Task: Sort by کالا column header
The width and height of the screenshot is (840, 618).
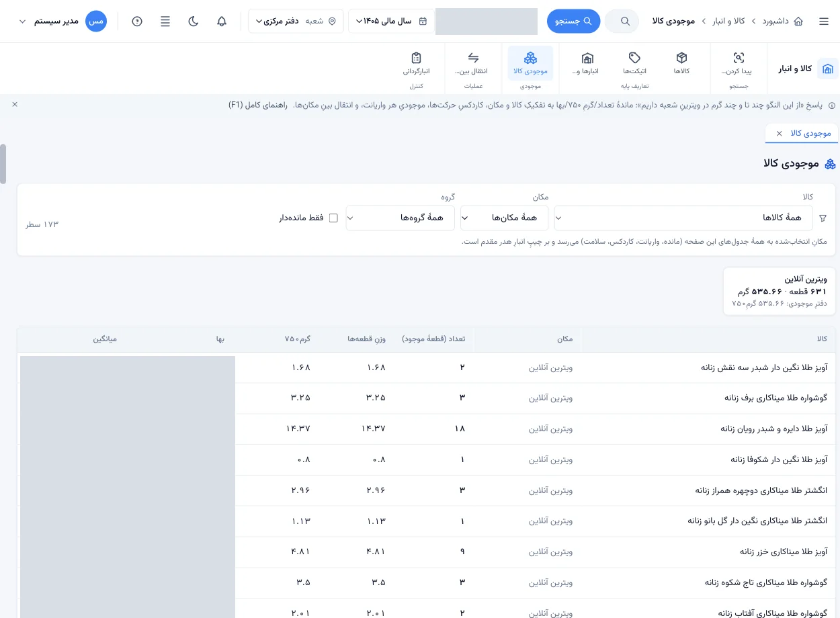Action: 822,339
